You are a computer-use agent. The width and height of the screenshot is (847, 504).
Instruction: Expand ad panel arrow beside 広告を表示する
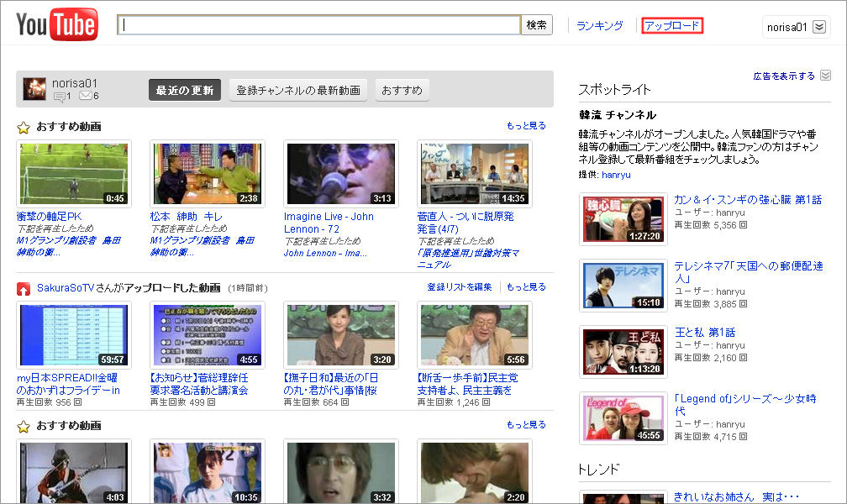point(825,76)
